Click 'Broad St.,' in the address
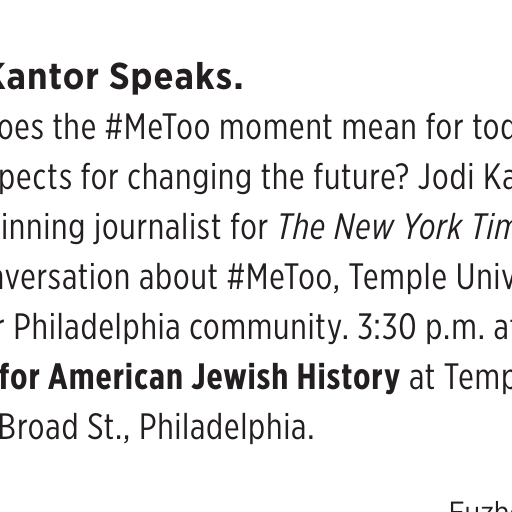This screenshot has height=512, width=512. [65, 427]
